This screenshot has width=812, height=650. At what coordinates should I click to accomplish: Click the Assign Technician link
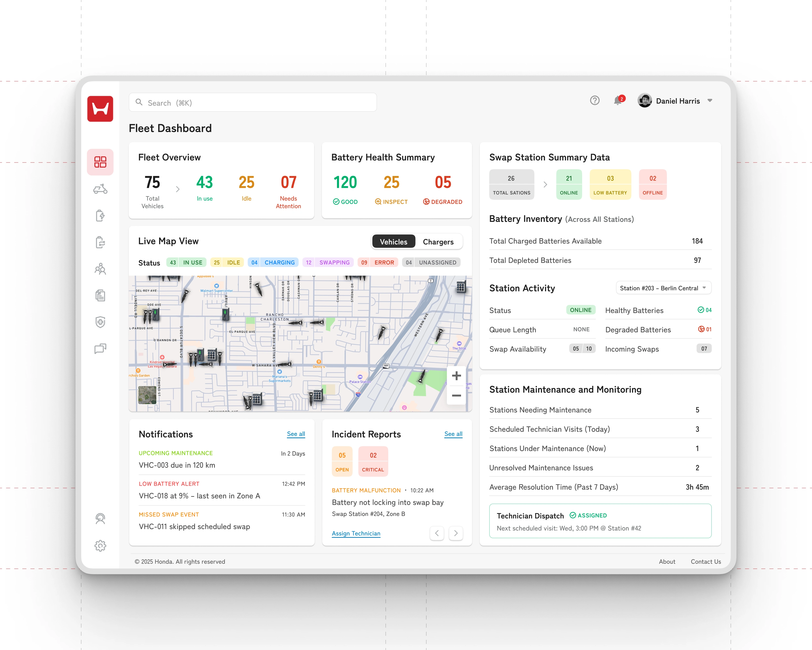356,533
